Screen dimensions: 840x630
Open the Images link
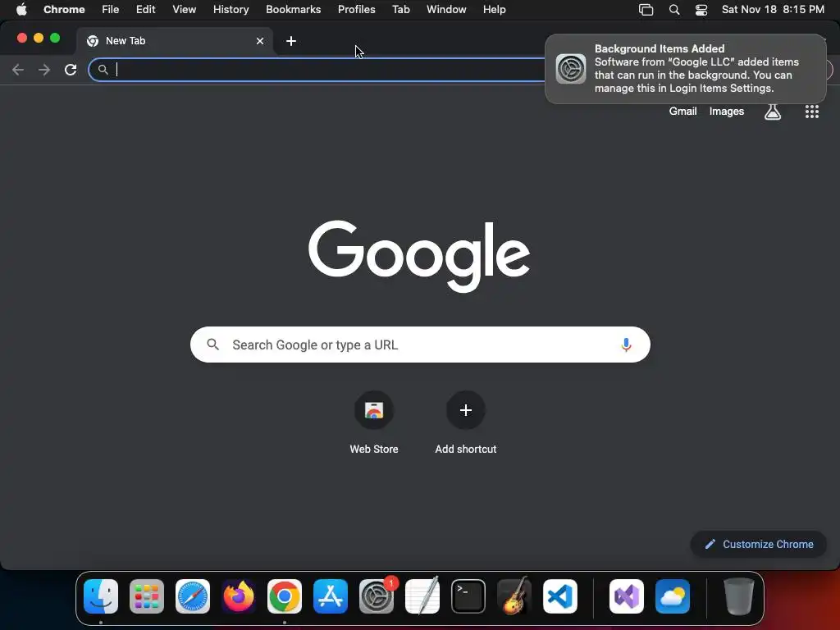[x=727, y=112]
